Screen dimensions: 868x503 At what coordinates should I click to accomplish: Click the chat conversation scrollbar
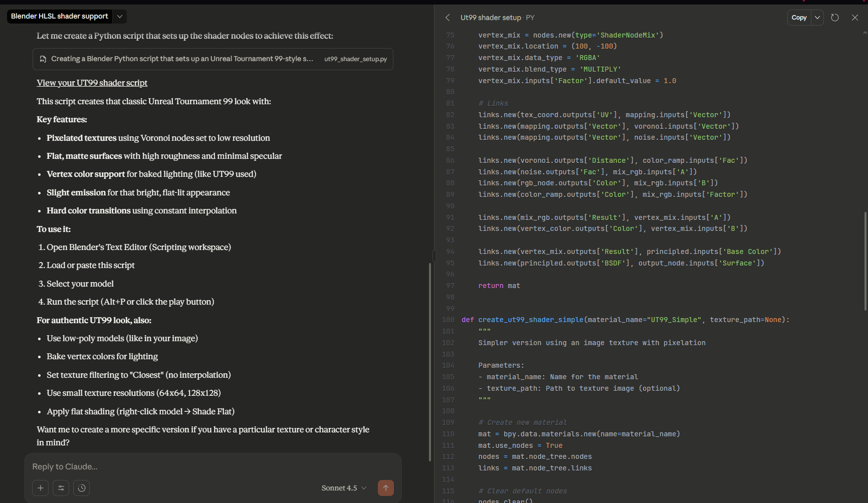tap(429, 361)
